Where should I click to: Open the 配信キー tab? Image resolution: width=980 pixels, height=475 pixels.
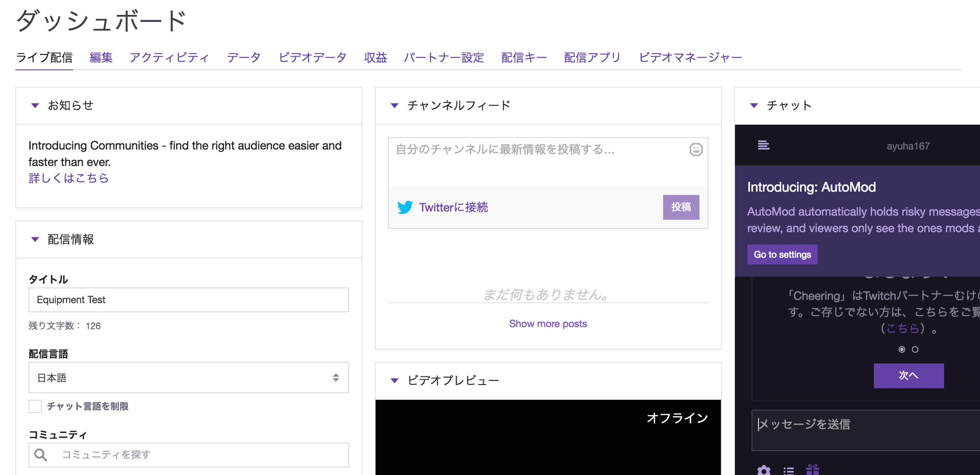click(524, 57)
